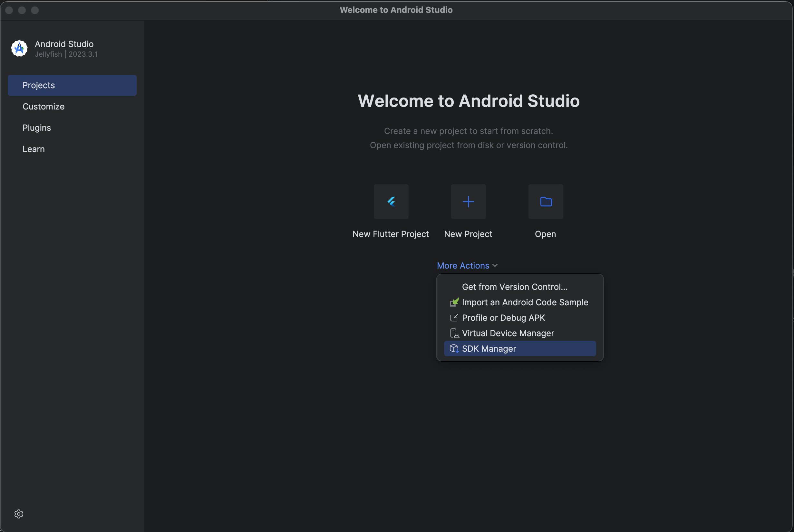The image size is (794, 532).
Task: Click the Jellyfish 2023.3.1 version text
Action: (x=66, y=54)
